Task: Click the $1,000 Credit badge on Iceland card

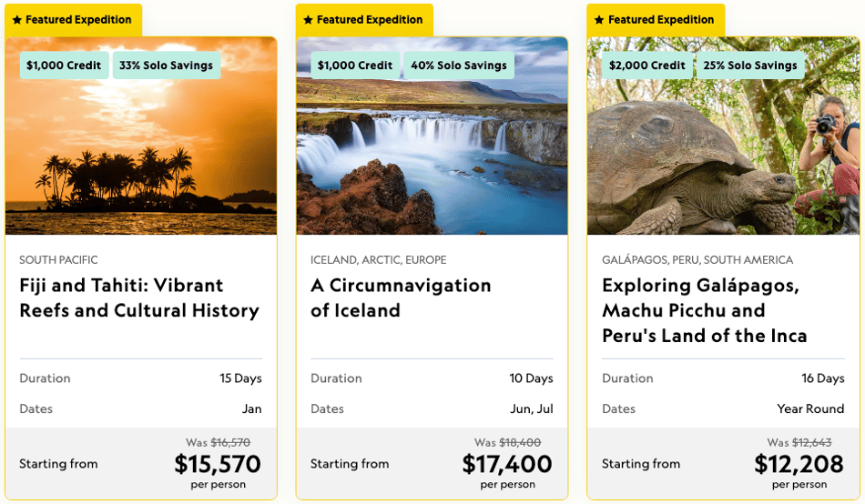Action: [x=355, y=66]
